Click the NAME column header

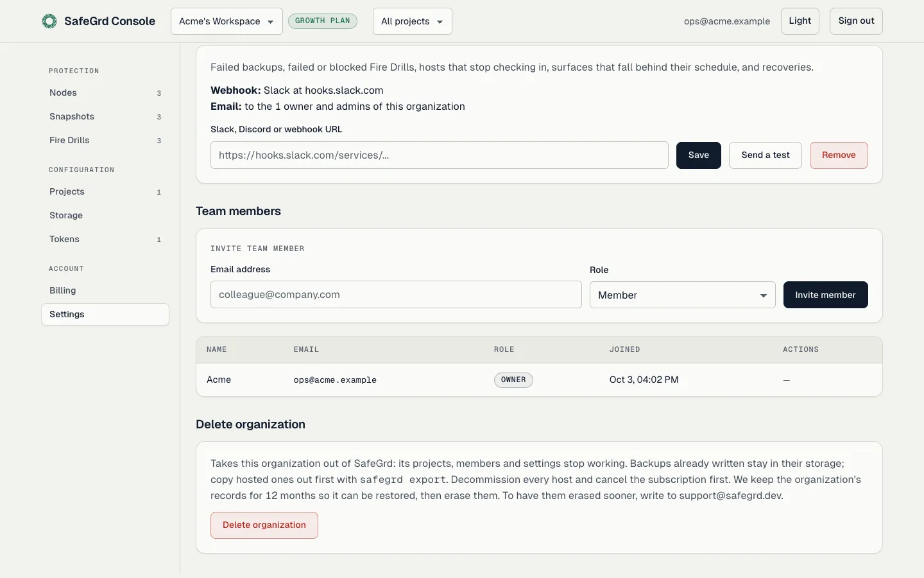(216, 350)
